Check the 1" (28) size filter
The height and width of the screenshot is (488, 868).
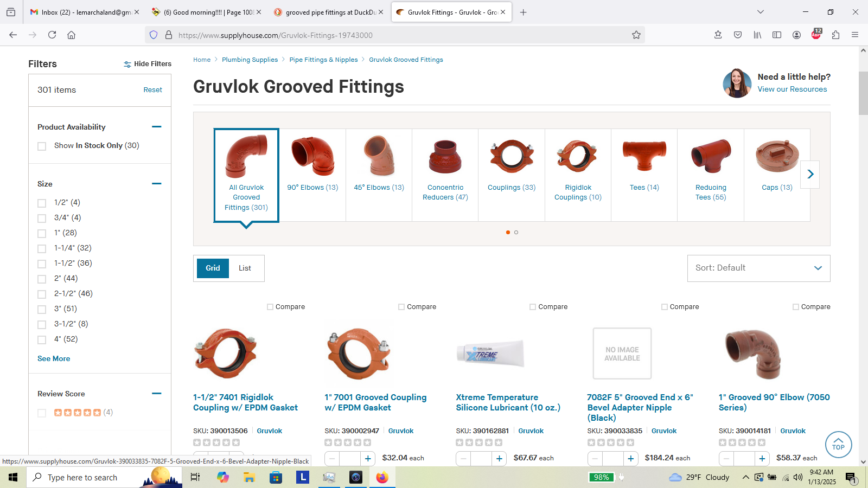click(42, 233)
